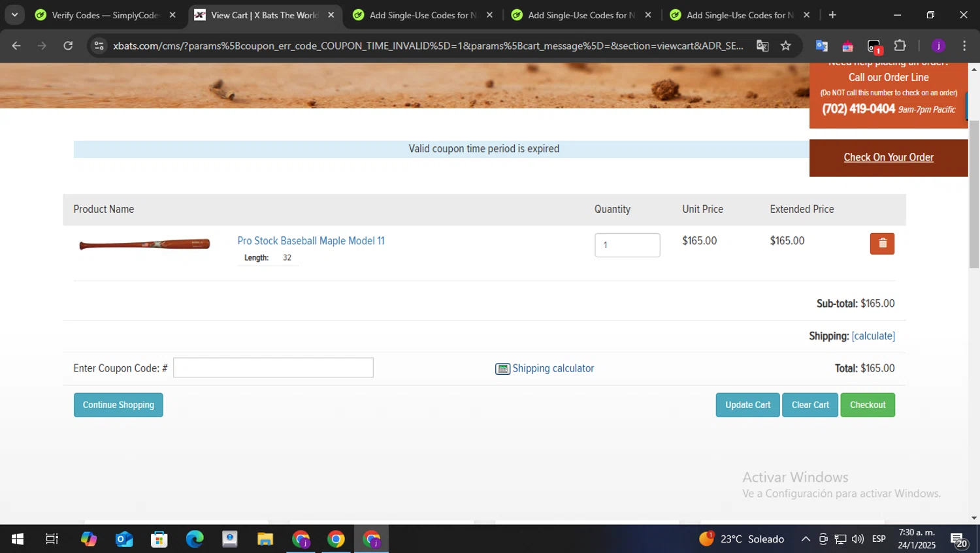The image size is (980, 553).
Task: Open the Shipping calculator link
Action: pyautogui.click(x=553, y=368)
